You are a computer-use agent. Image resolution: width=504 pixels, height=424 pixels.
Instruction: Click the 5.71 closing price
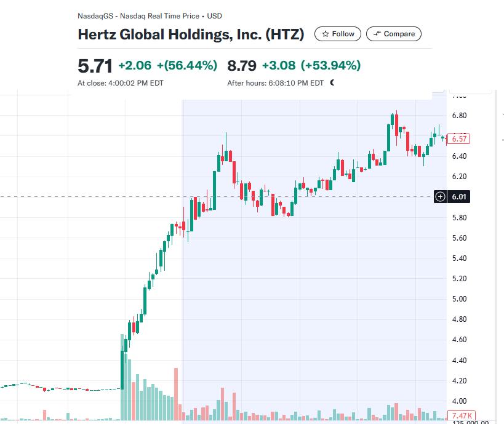coord(95,65)
